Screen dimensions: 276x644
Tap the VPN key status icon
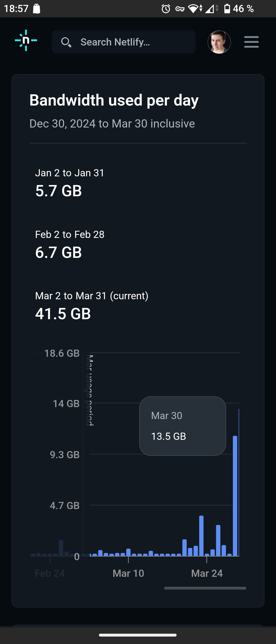point(180,9)
